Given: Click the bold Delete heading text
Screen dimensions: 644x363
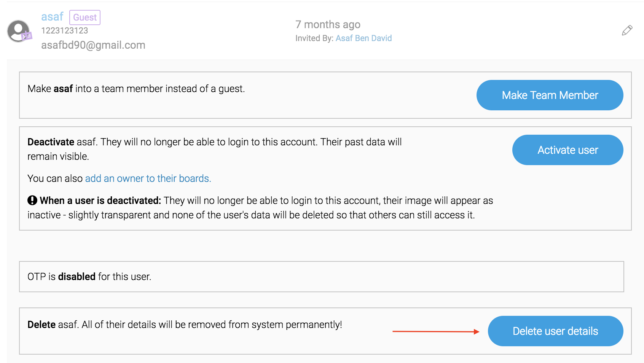Looking at the screenshot, I should [41, 325].
